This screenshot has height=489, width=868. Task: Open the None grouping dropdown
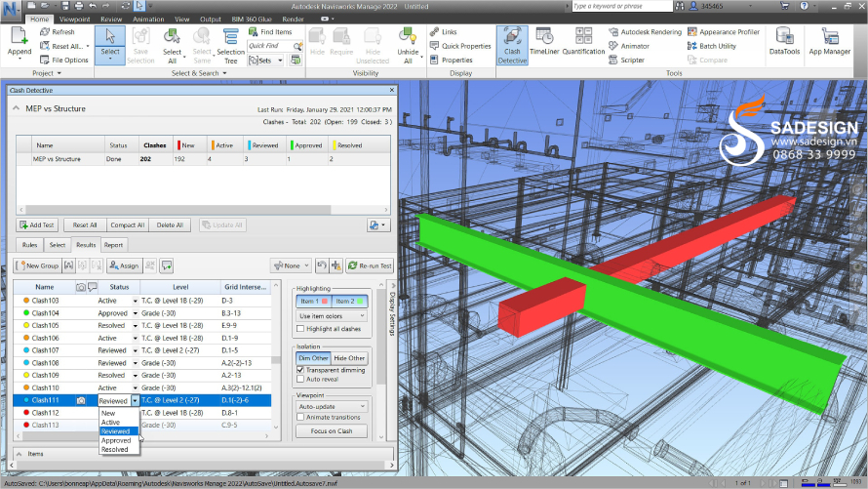291,265
